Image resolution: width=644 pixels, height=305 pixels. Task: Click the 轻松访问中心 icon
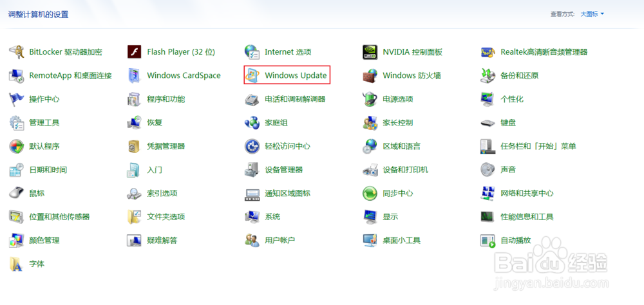point(252,146)
